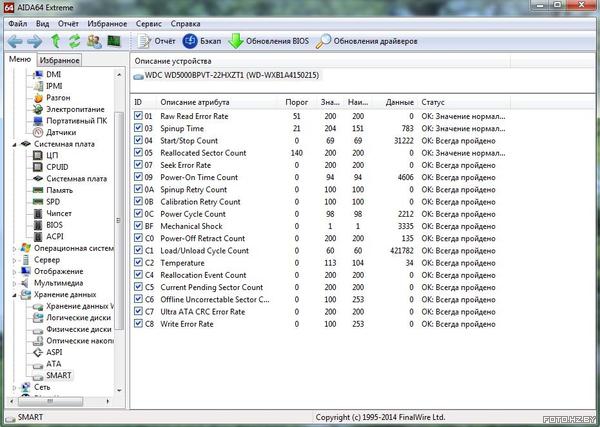Open Логические диски item

coord(78,318)
